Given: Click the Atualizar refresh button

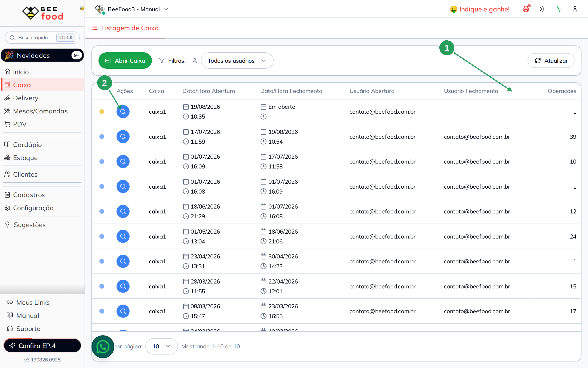Looking at the screenshot, I should tap(551, 61).
